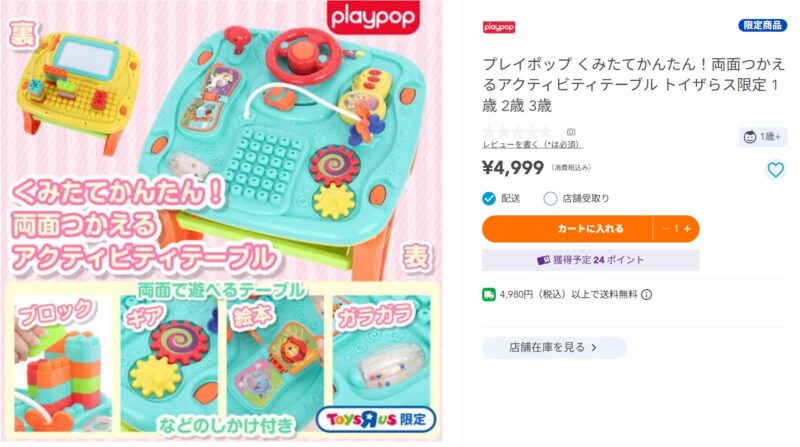Click the star rating row

coord(517,132)
